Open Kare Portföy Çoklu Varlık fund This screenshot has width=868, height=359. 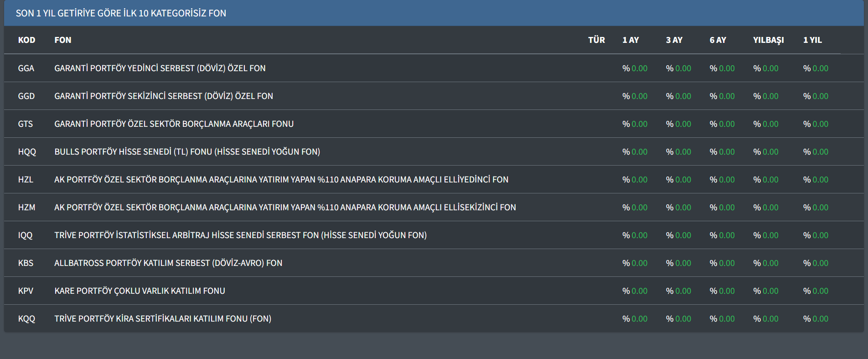point(139,291)
